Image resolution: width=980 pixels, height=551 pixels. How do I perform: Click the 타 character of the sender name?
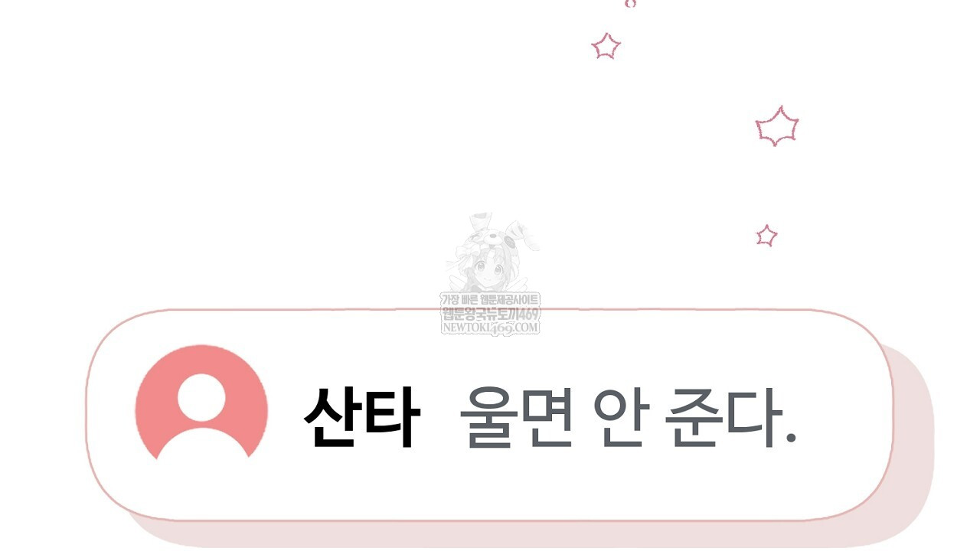392,416
